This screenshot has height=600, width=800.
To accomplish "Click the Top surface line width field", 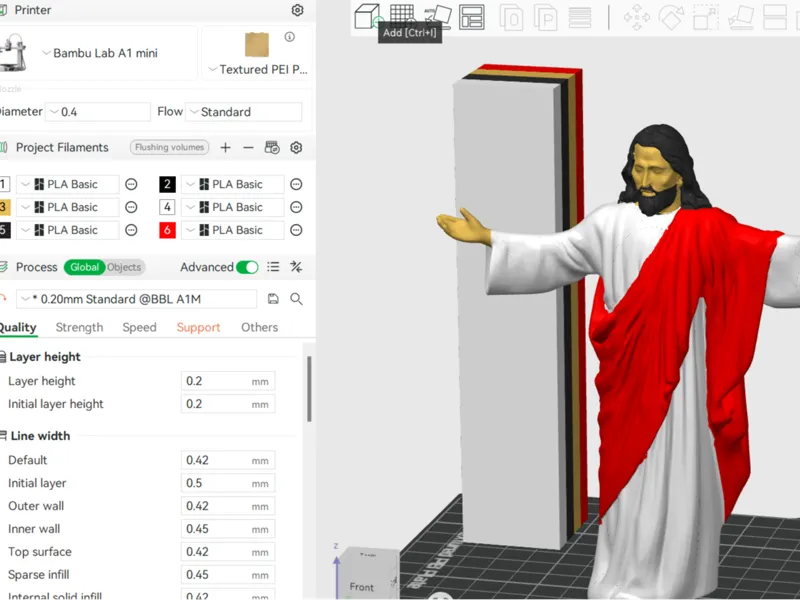I will (x=228, y=552).
